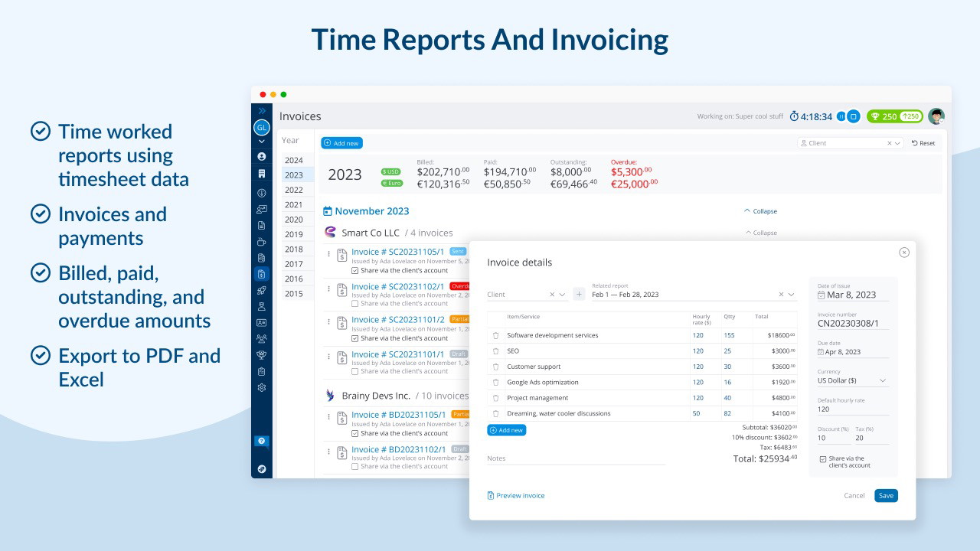Viewport: 980px width, 551px height.
Task: Collapse the November 2023 section
Action: click(x=759, y=211)
